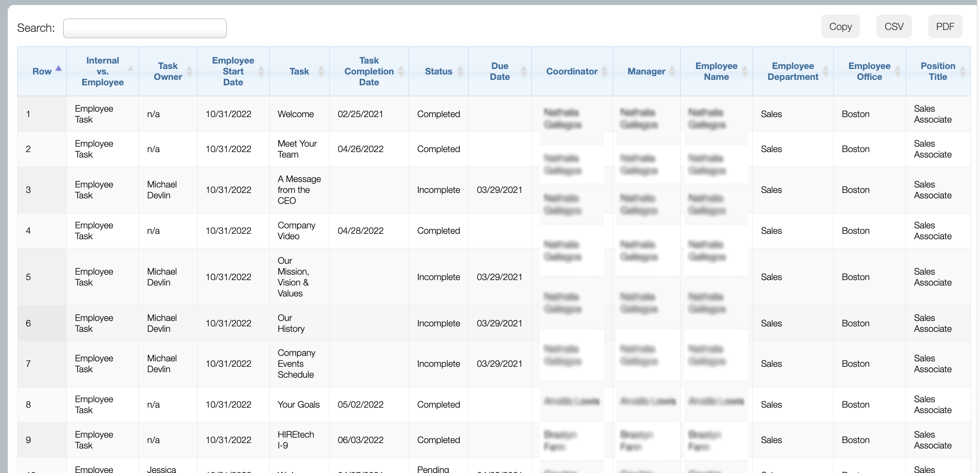Image resolution: width=980 pixels, height=473 pixels.
Task: Click the Row header label
Action: click(42, 71)
